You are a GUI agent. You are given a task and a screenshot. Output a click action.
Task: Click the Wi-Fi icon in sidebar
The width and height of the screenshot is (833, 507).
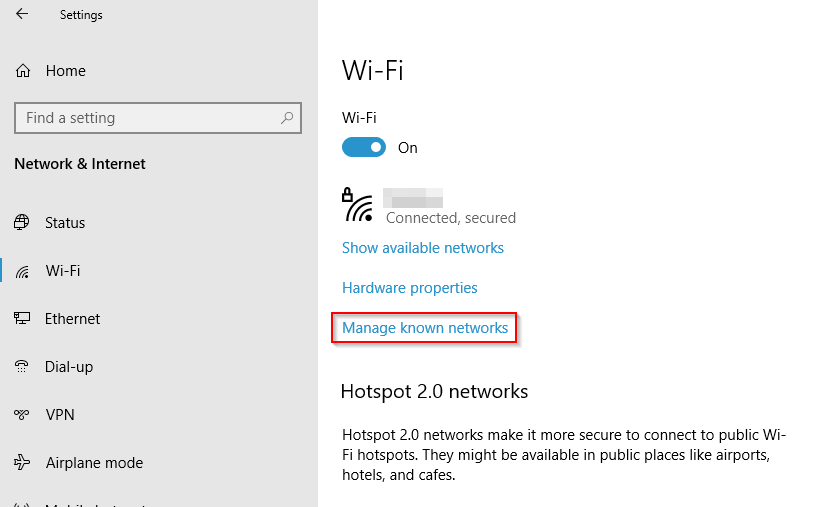pyautogui.click(x=22, y=271)
